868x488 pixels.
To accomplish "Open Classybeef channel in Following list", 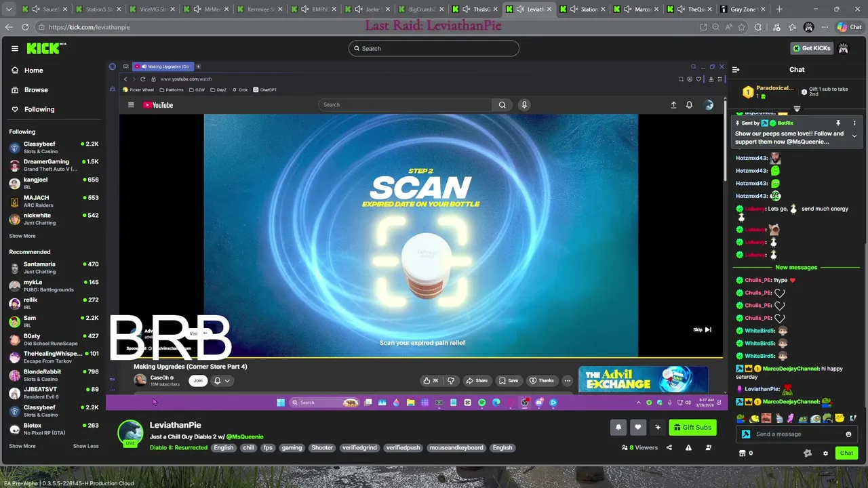I will (54, 147).
